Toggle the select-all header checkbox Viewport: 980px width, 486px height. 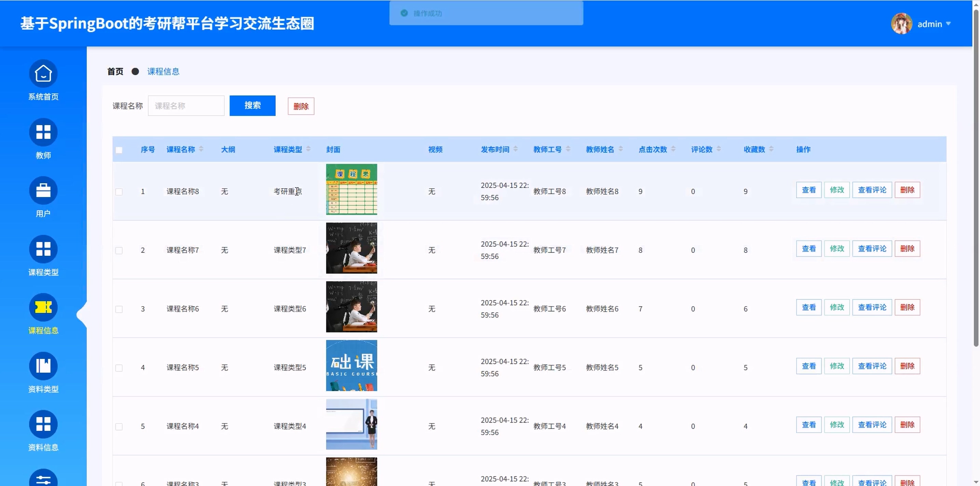pyautogui.click(x=119, y=150)
